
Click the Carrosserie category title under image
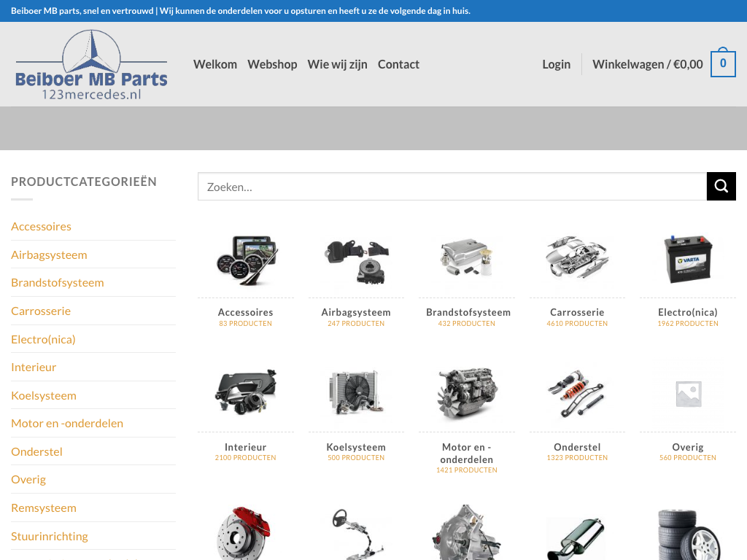pos(577,312)
